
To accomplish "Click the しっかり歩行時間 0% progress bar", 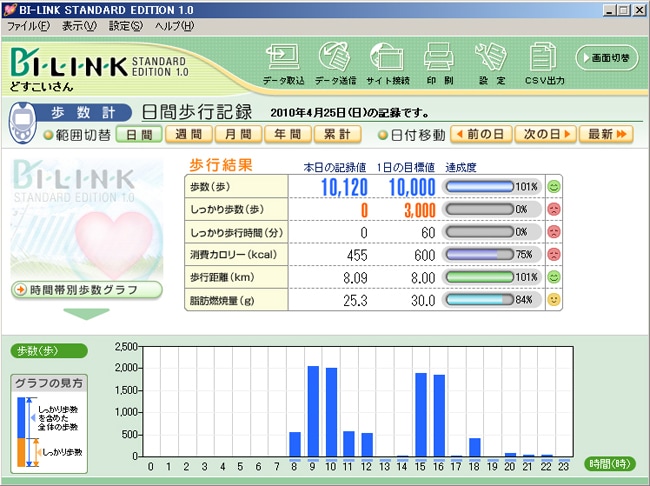I will tap(480, 231).
